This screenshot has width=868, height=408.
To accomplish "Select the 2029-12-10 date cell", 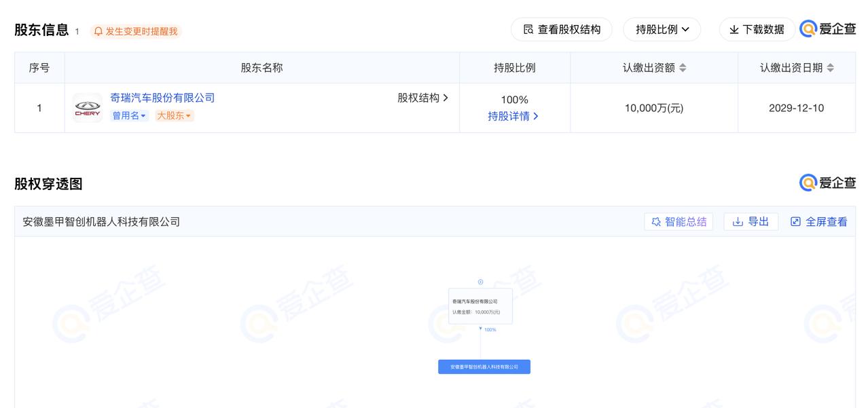I will click(x=797, y=108).
